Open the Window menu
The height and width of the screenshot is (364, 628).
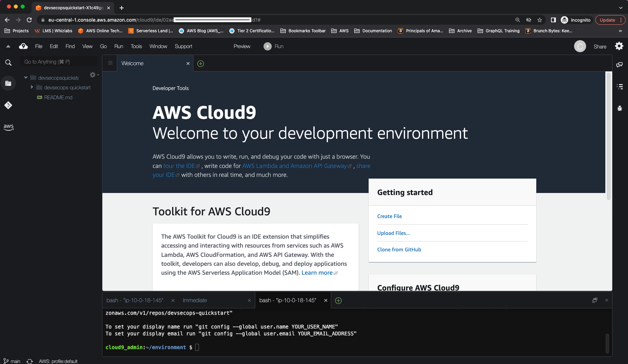click(x=158, y=46)
